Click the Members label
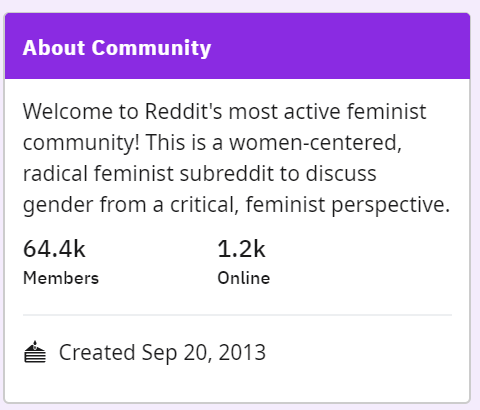480x410 pixels. tap(61, 278)
